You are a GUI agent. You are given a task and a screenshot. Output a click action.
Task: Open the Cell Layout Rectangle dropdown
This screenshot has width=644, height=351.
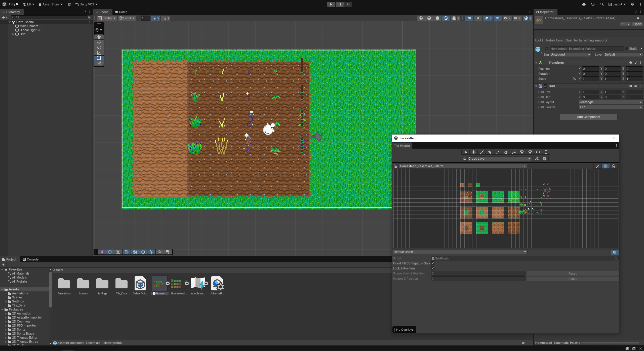[x=610, y=102]
